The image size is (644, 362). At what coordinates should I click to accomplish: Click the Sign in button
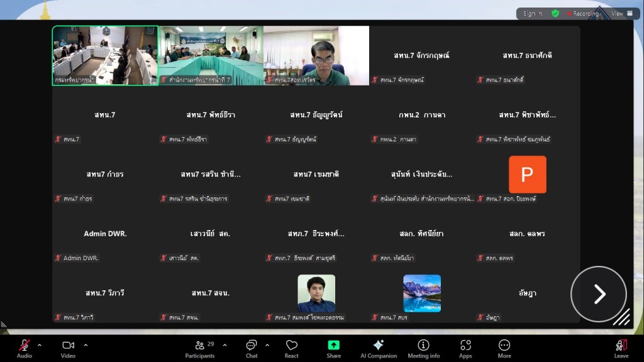(x=532, y=14)
